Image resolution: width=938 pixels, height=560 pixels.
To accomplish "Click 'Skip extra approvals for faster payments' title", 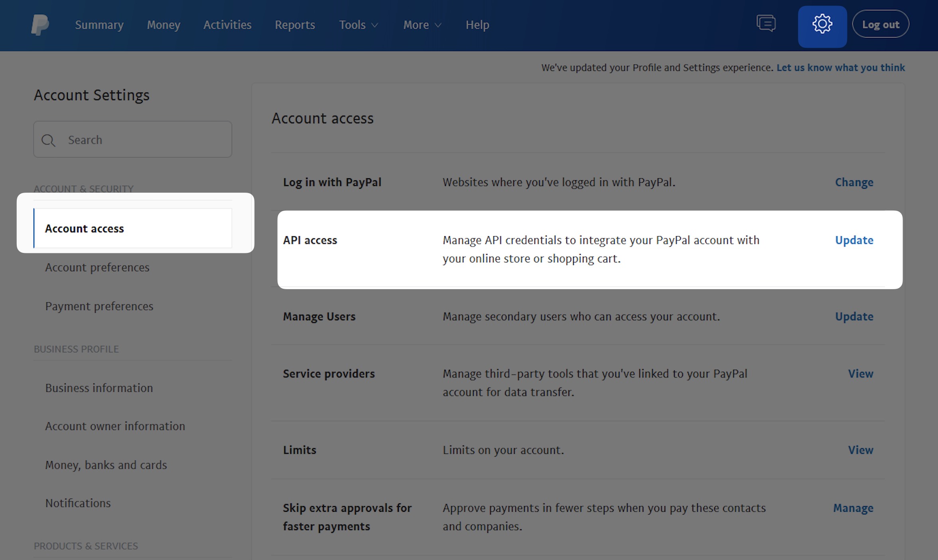I will tap(347, 517).
